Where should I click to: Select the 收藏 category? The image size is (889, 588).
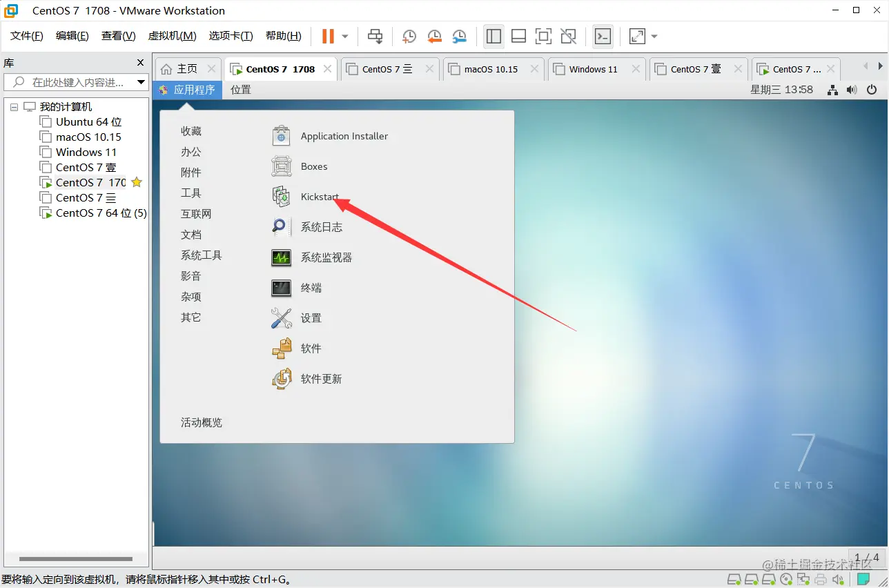(x=191, y=131)
